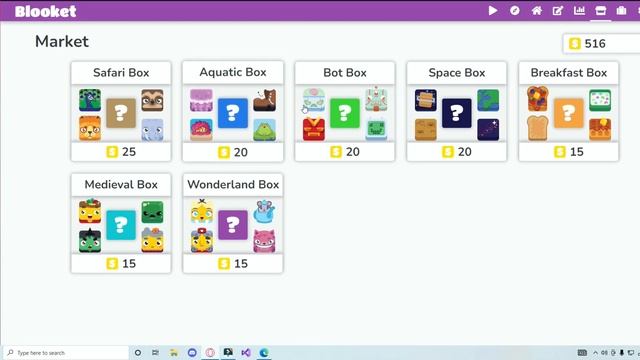Click the purple mystery box in Wonderland Box

pyautogui.click(x=233, y=225)
